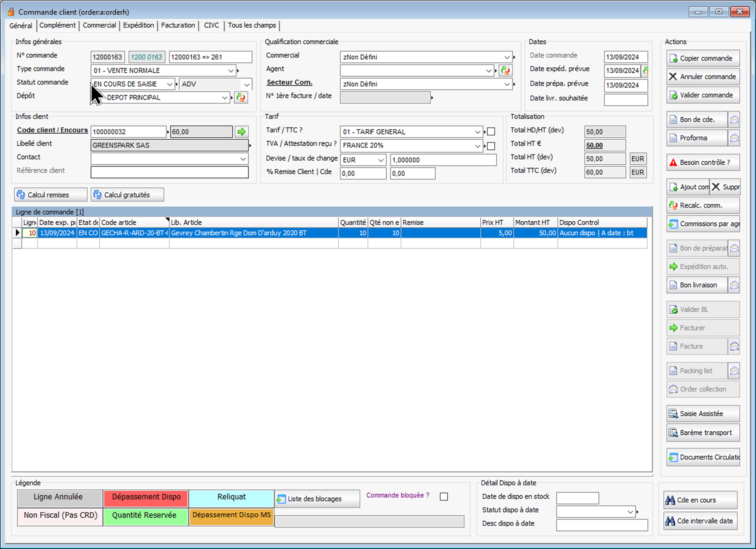
Task: Click refresh icon beside Dépôt dropdown
Action: (x=241, y=98)
